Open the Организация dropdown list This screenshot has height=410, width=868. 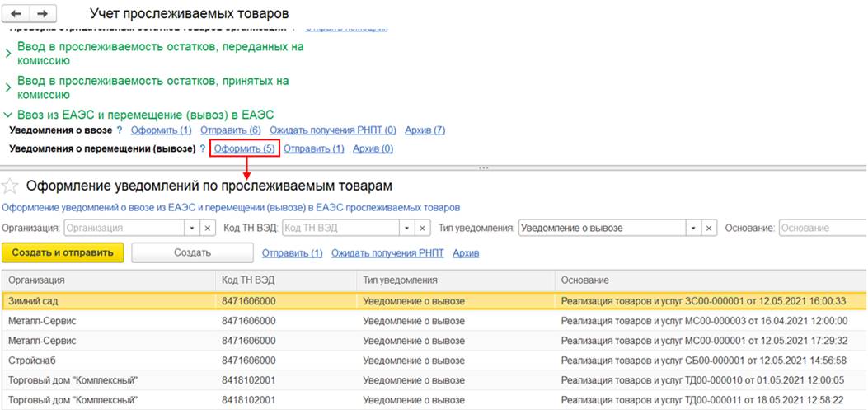[x=192, y=228]
